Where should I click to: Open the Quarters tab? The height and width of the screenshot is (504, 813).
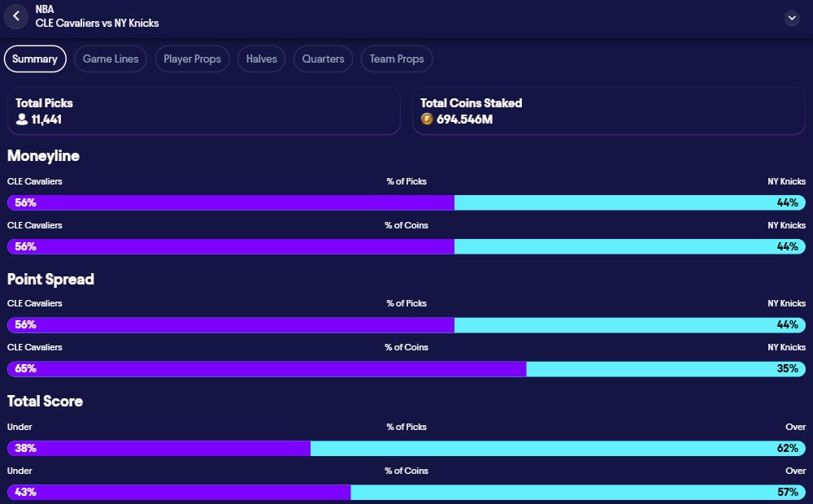pyautogui.click(x=322, y=59)
